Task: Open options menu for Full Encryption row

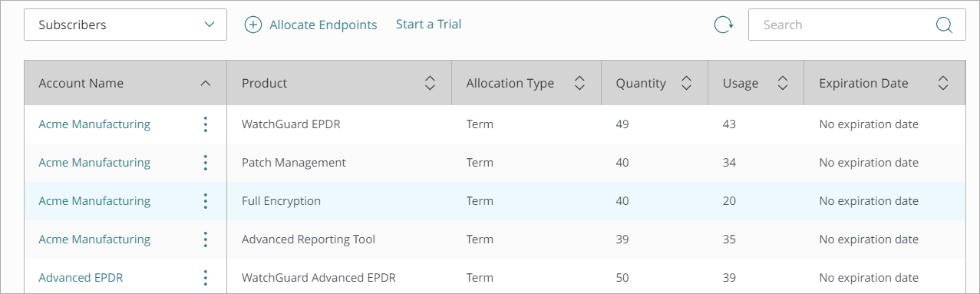Action: tap(205, 200)
